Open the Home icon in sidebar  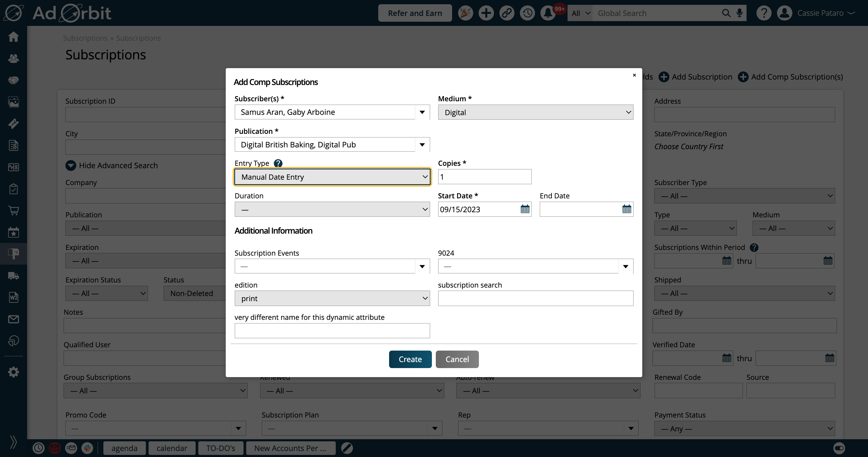click(14, 36)
